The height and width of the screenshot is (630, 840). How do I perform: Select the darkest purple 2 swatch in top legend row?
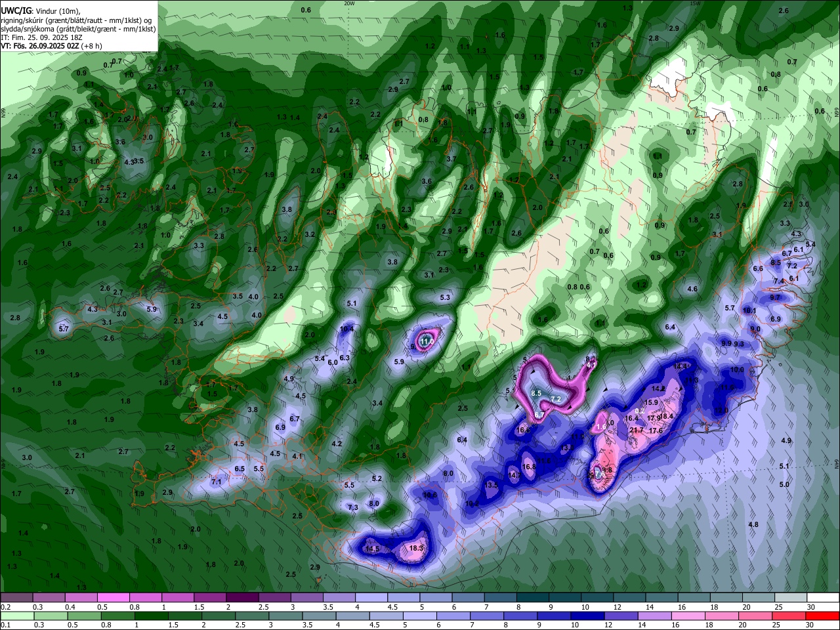click(x=242, y=597)
